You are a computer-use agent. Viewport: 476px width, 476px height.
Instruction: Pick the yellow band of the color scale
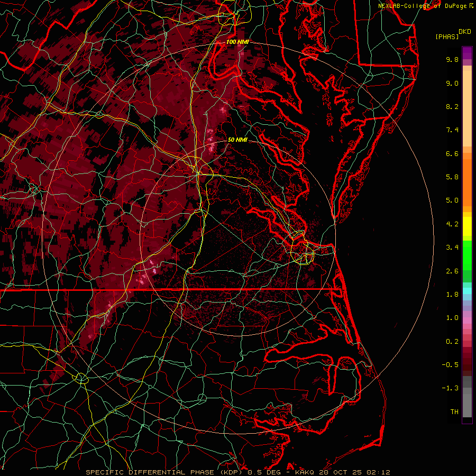pos(467,226)
